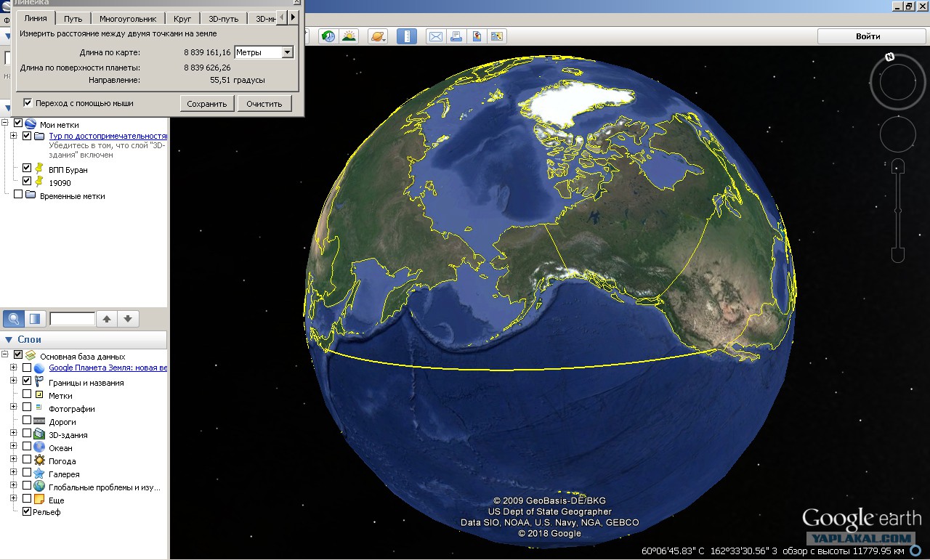Open the historical imagery clock tool
The image size is (930, 560).
[328, 36]
